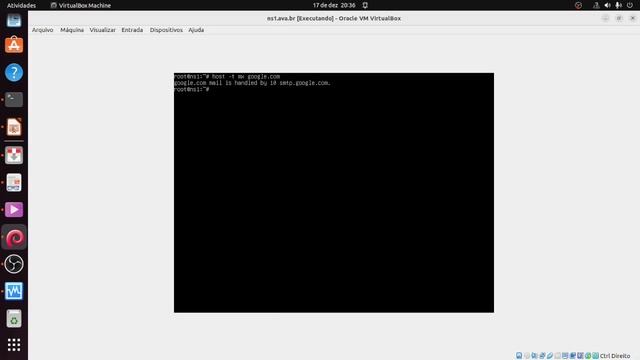
Task: Click the shared folders status icon
Action: [558, 356]
